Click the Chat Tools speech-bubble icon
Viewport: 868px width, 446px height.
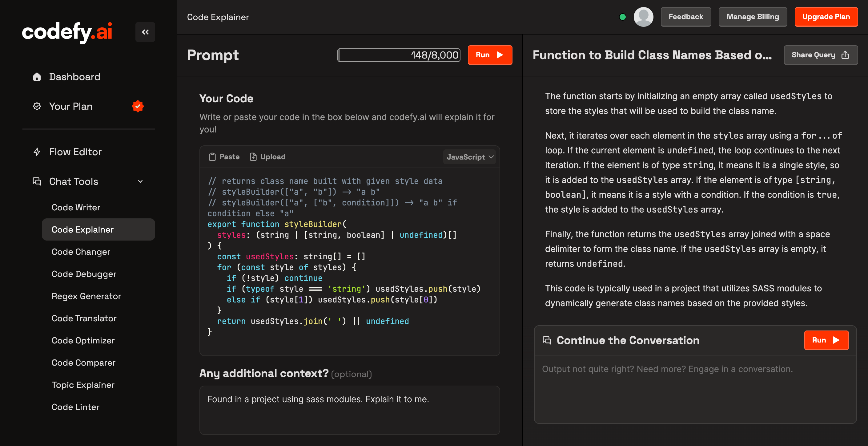pos(37,181)
